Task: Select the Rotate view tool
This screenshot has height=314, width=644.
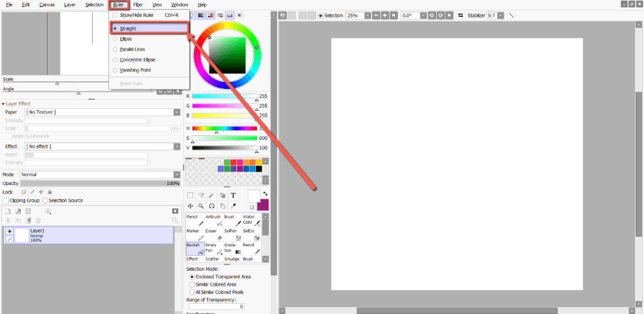Action: 212,206
